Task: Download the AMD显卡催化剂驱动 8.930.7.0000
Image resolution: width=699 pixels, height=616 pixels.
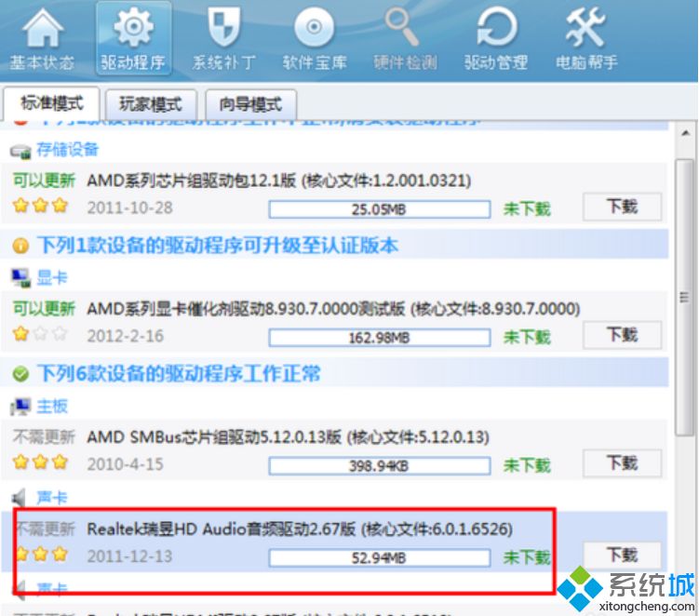Action: (x=623, y=335)
